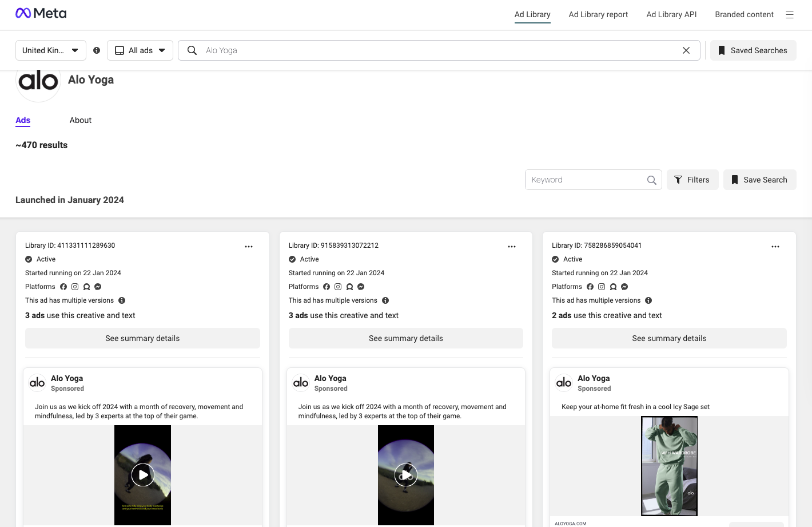
Task: Click the Messenger platform icon on third ad
Action: point(624,287)
